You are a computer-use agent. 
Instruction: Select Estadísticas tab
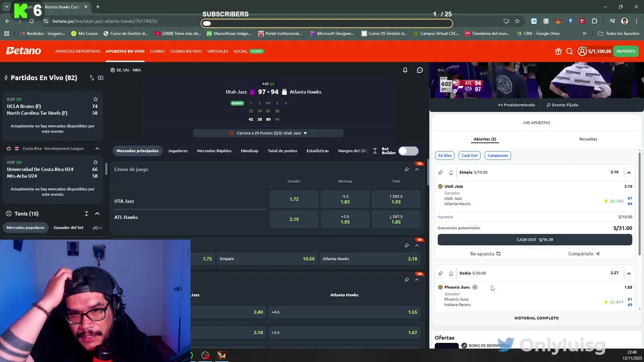317,151
